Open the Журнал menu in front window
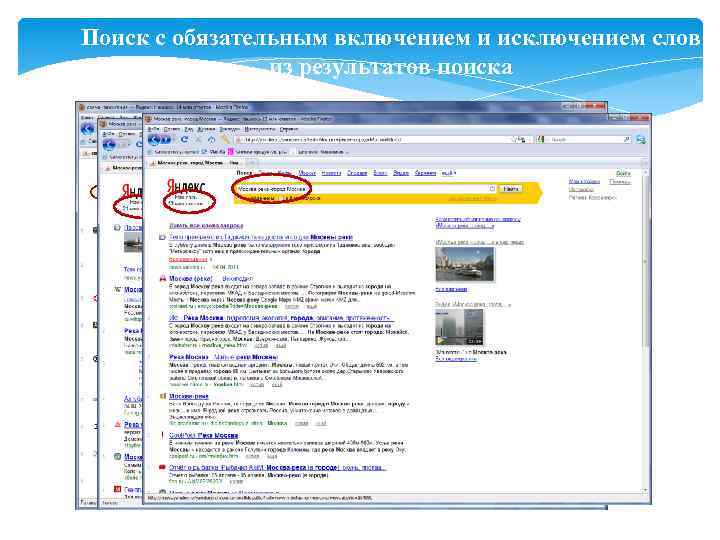Screen dimensions: 720x540 (206, 129)
